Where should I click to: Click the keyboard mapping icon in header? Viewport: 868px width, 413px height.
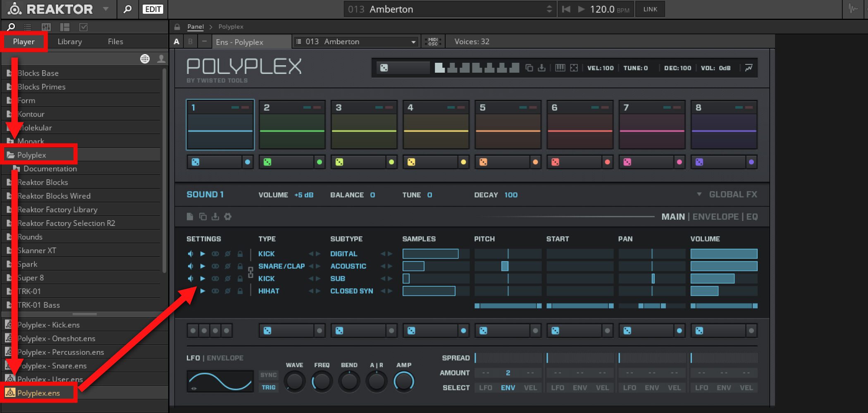560,68
